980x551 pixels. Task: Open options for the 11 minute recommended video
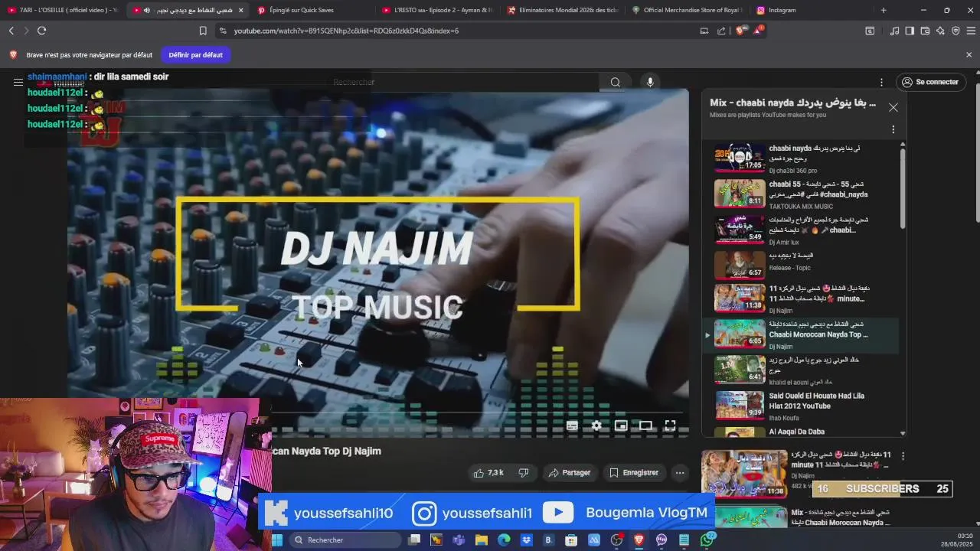(x=903, y=456)
